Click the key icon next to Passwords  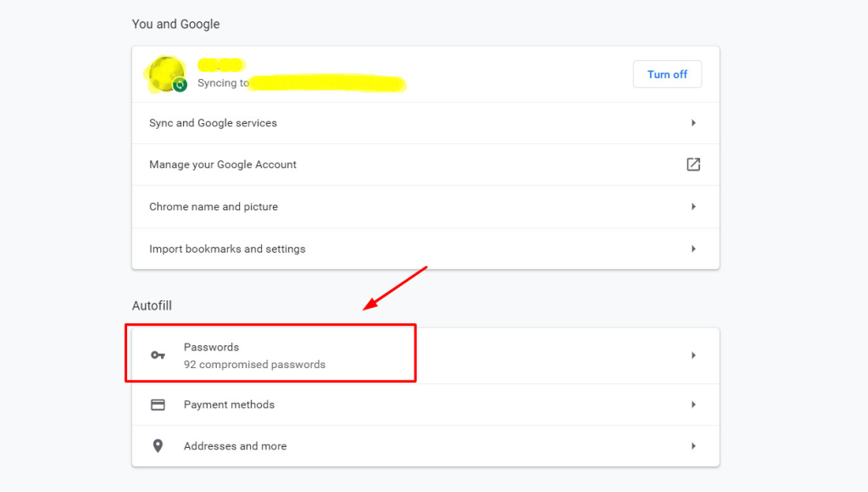[158, 355]
